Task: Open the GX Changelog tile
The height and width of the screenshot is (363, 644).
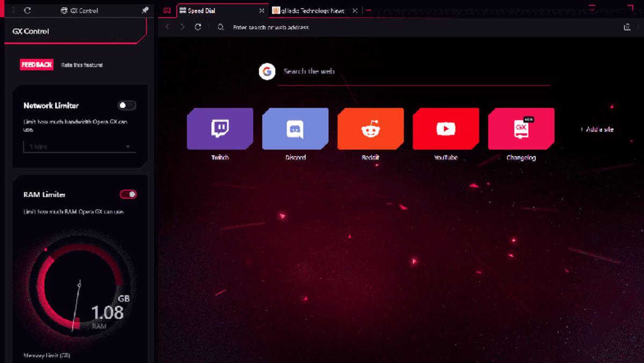Action: coord(521,129)
